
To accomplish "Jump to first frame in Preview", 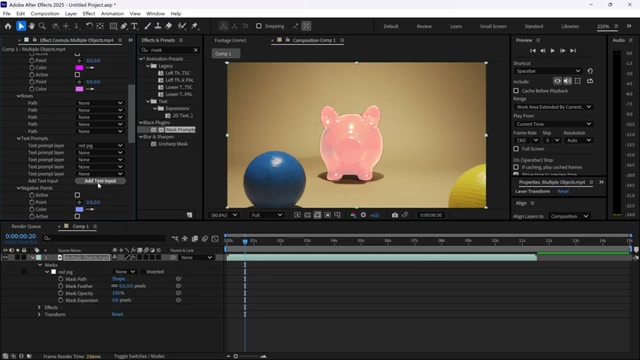I will click(x=533, y=51).
